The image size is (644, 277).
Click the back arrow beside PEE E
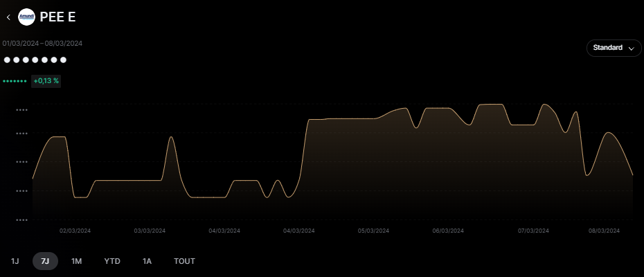point(8,17)
